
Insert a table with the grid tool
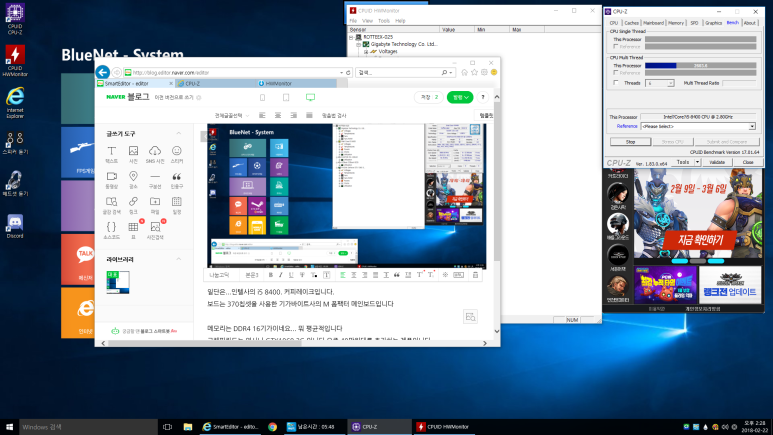click(x=133, y=230)
